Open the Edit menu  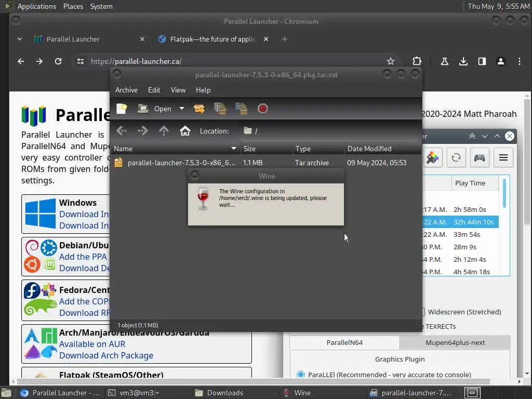(154, 90)
